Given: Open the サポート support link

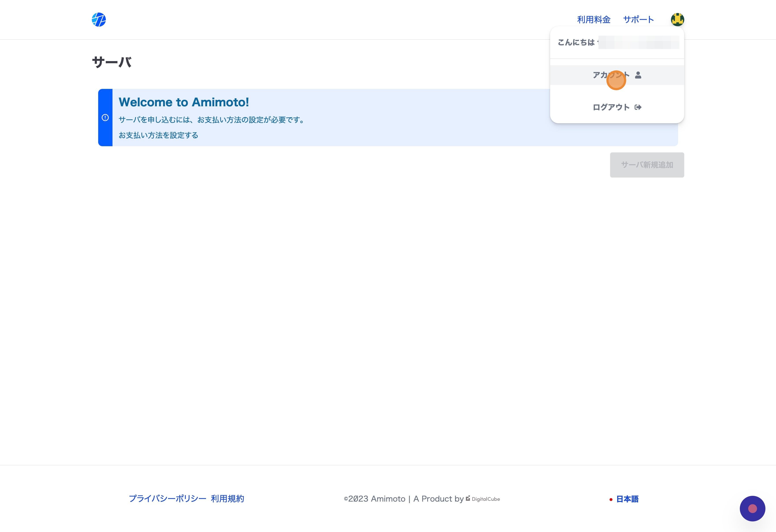Looking at the screenshot, I should coord(638,20).
